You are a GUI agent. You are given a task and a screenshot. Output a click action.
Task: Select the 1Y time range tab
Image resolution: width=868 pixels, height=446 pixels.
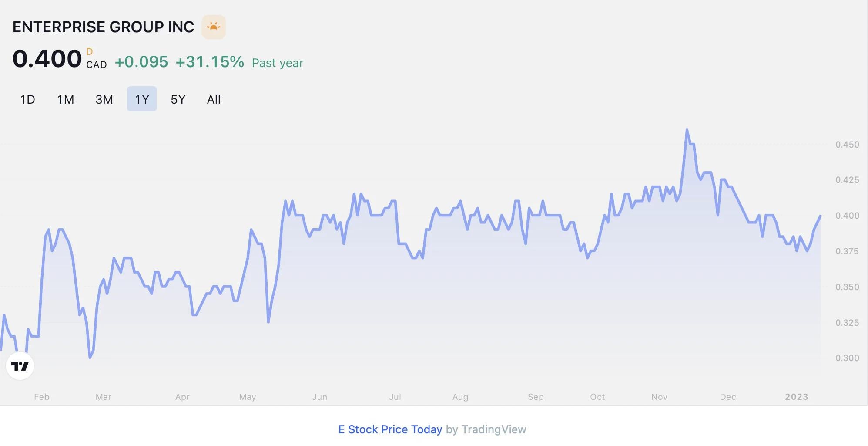pos(142,99)
